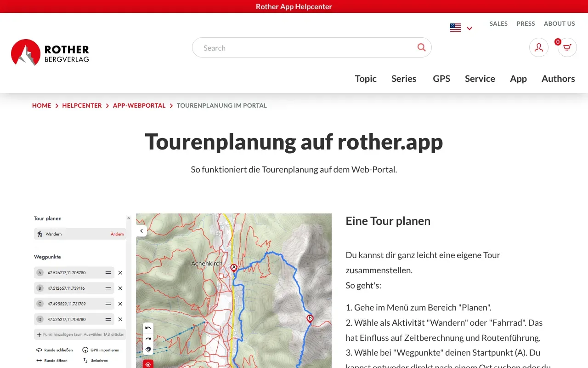Click the scroll-up arrow in the Tour planen panel
The image size is (588, 368).
[129, 218]
